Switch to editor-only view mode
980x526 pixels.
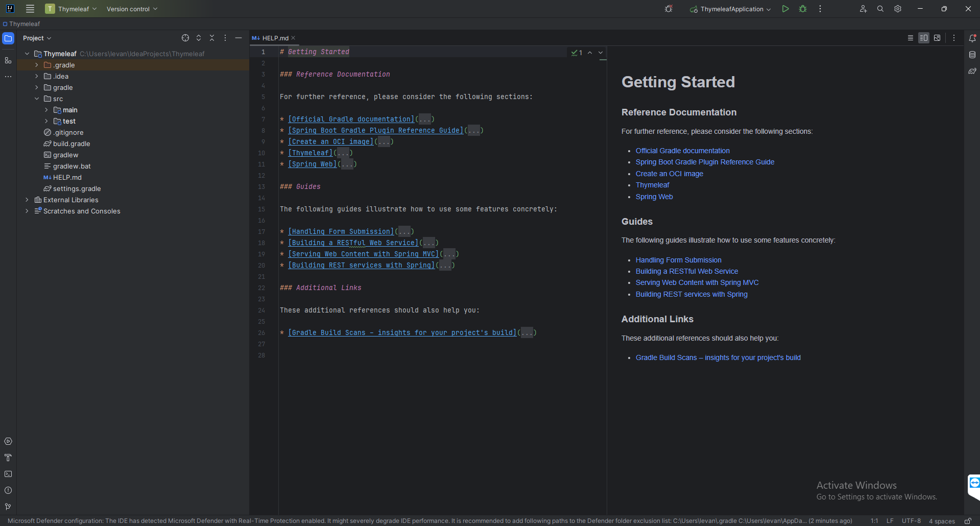[911, 38]
